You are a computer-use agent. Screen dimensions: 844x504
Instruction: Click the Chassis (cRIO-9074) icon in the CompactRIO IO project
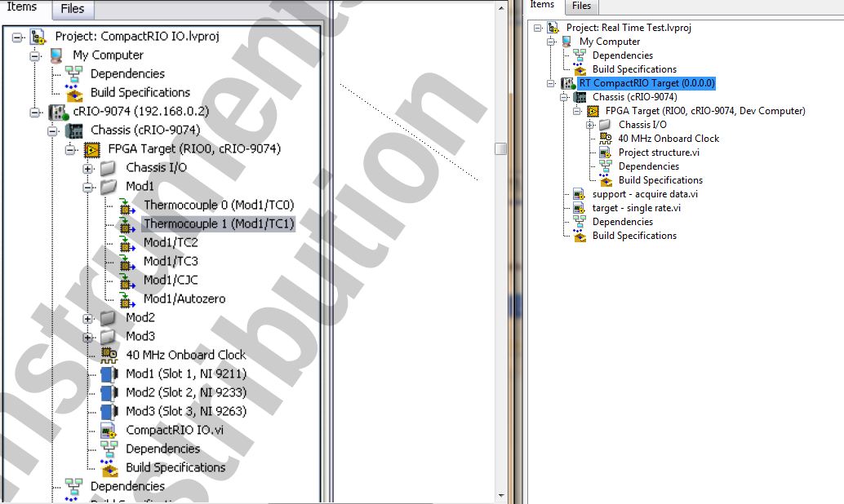pos(74,130)
